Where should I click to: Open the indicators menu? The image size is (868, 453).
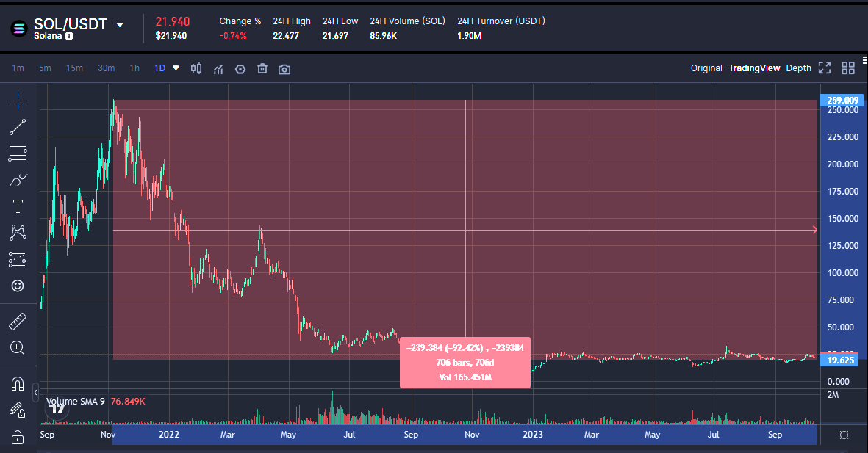point(218,68)
